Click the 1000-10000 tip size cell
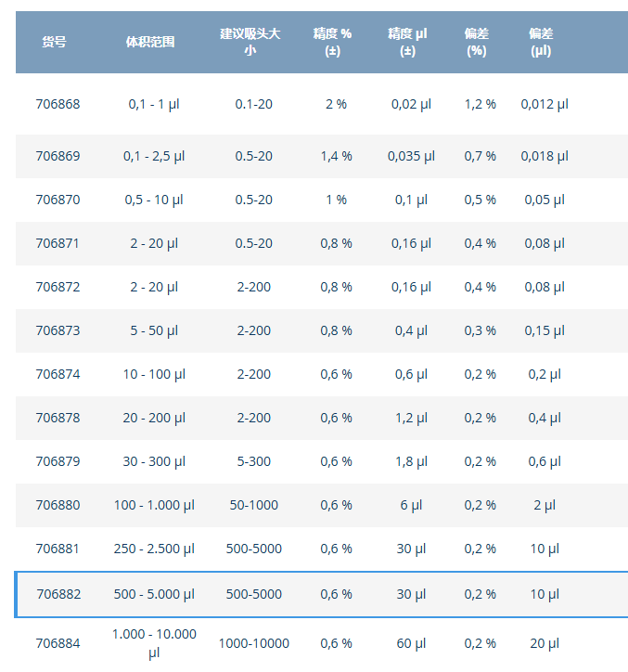 [253, 643]
